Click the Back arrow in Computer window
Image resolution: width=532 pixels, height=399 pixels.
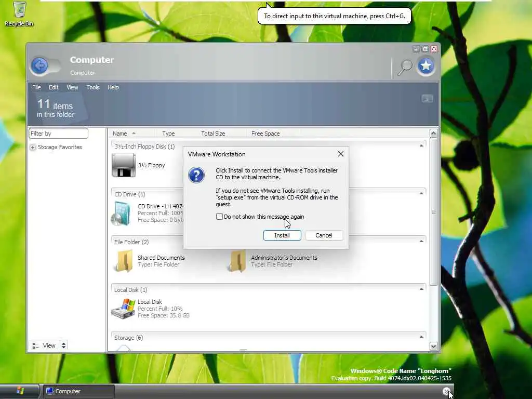(x=39, y=65)
